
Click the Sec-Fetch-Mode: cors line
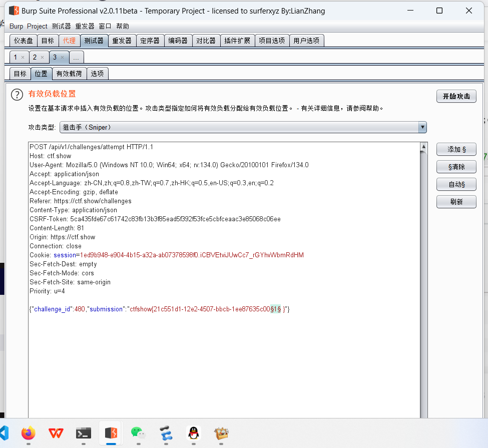click(62, 273)
